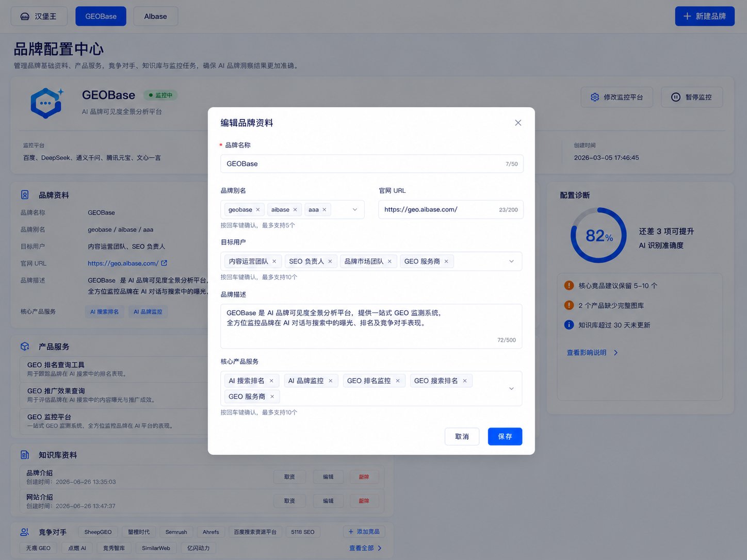Click the warning icon beside 核心竞品建议保留

click(569, 286)
